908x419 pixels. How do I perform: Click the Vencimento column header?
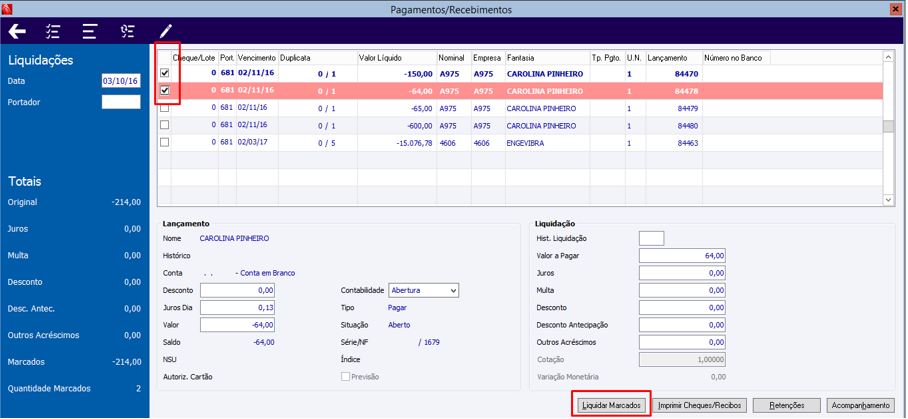point(257,58)
